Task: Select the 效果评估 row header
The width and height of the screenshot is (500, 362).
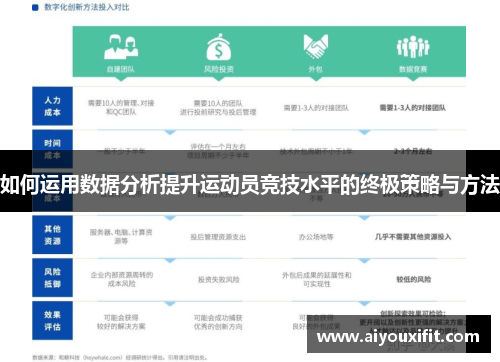Action: (x=52, y=320)
